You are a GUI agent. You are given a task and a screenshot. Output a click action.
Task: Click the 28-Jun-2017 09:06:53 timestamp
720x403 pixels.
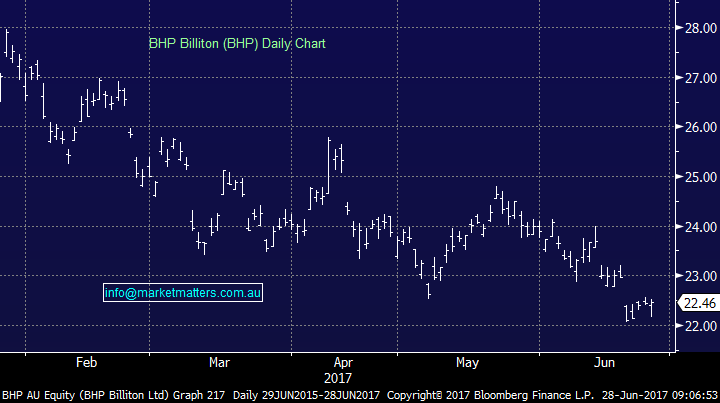tap(660, 395)
